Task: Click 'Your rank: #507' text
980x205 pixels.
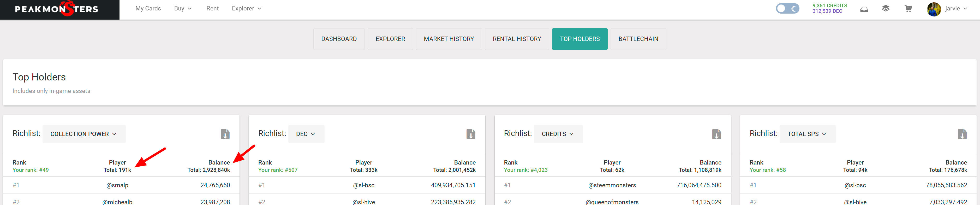Action: pyautogui.click(x=278, y=170)
